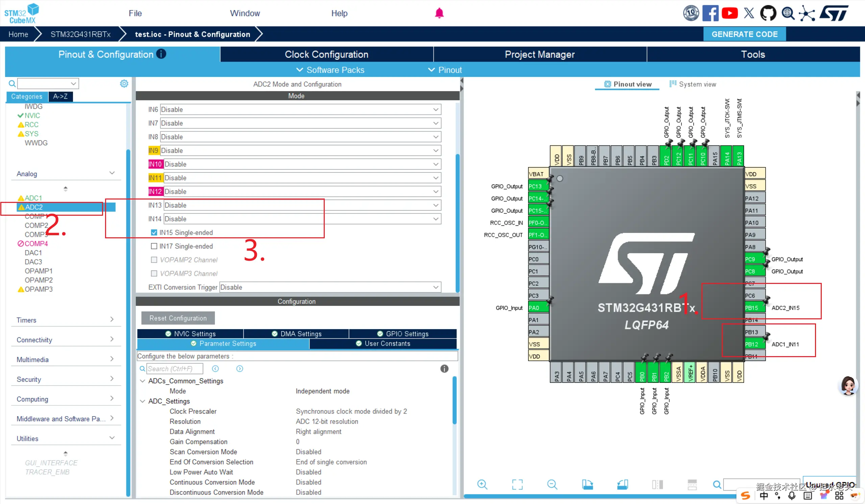Click the parameter search magnifier icon

[142, 369]
